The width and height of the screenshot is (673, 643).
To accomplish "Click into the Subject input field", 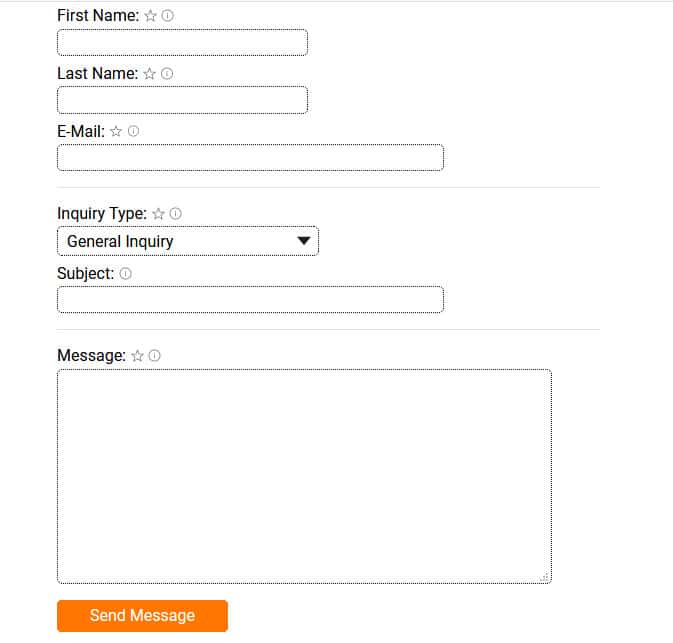I will (250, 300).
